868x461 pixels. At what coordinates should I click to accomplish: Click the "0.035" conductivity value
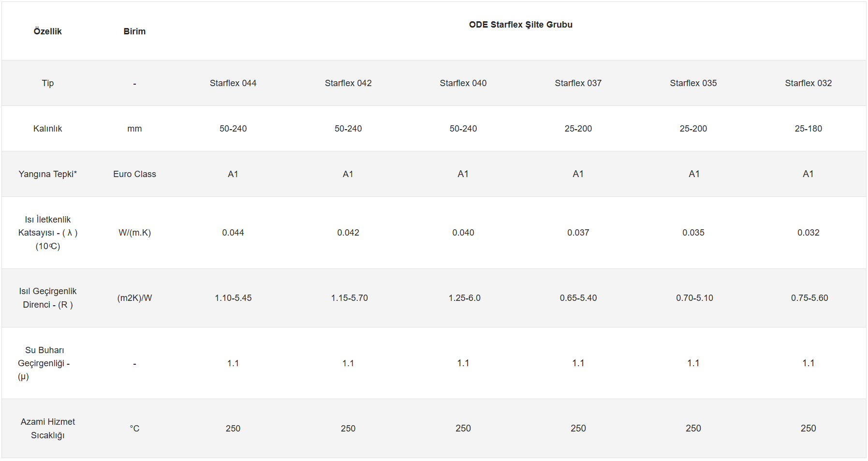coord(693,233)
